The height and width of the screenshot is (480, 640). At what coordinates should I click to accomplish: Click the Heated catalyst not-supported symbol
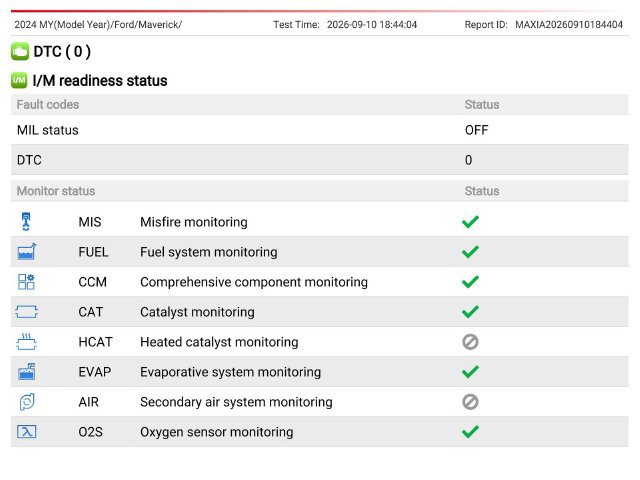(x=470, y=342)
